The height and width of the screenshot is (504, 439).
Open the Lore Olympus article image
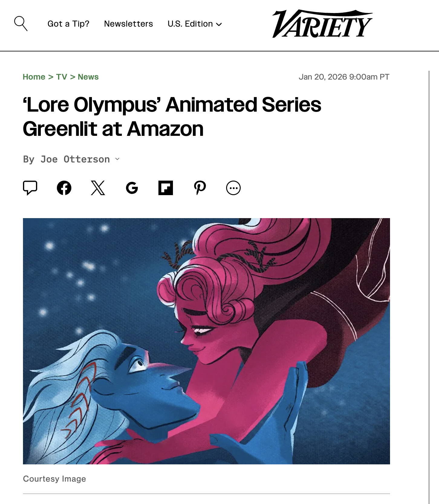click(206, 341)
